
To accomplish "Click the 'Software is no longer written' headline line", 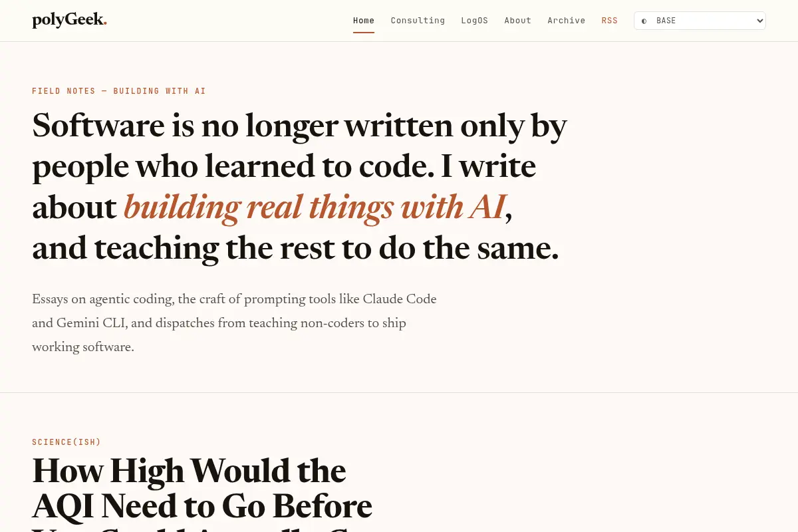I will [299, 126].
